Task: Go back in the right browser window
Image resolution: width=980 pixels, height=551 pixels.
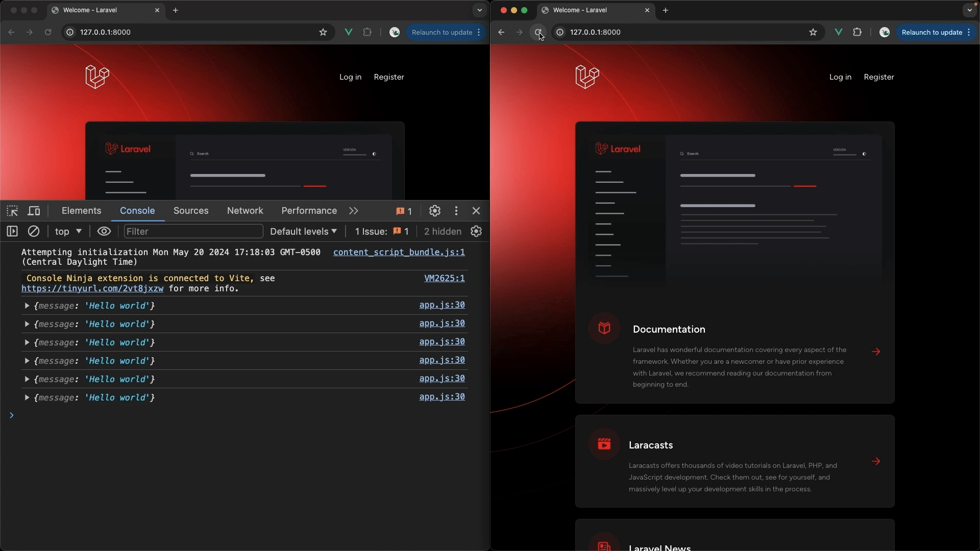Action: [x=501, y=32]
